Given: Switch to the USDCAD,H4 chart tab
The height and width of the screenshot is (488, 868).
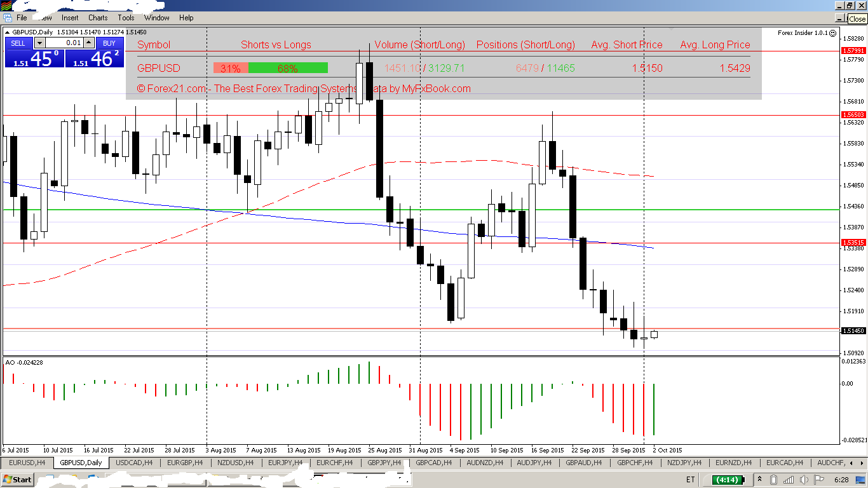Looking at the screenshot, I should click(x=134, y=463).
